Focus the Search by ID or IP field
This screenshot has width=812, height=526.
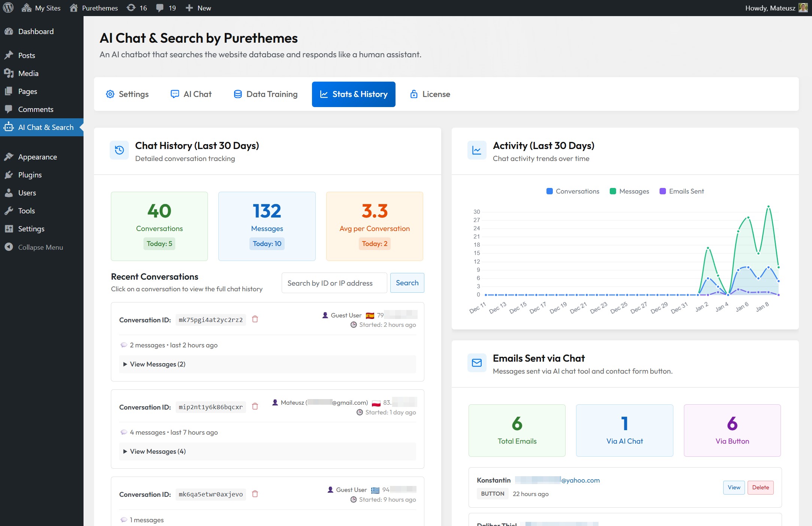tap(334, 283)
